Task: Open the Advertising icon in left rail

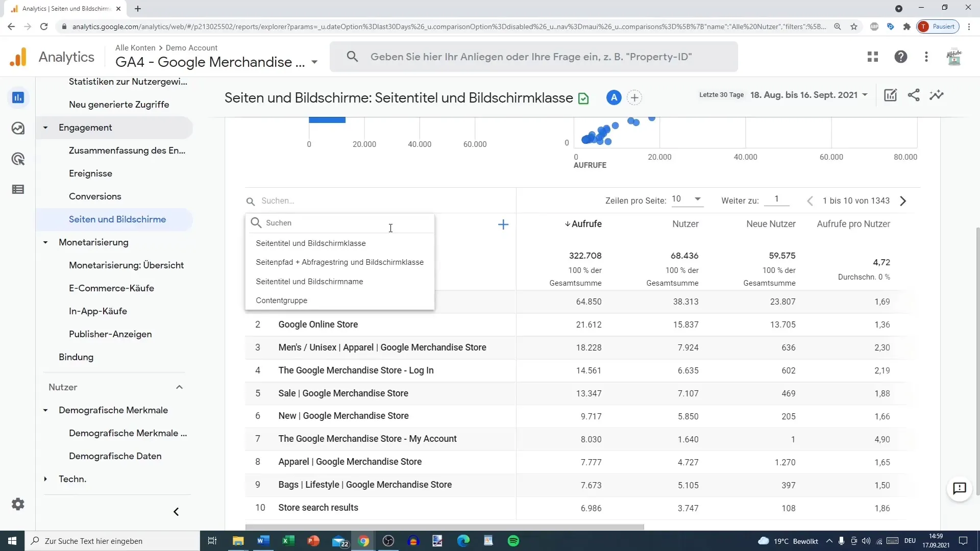Action: 18,159
